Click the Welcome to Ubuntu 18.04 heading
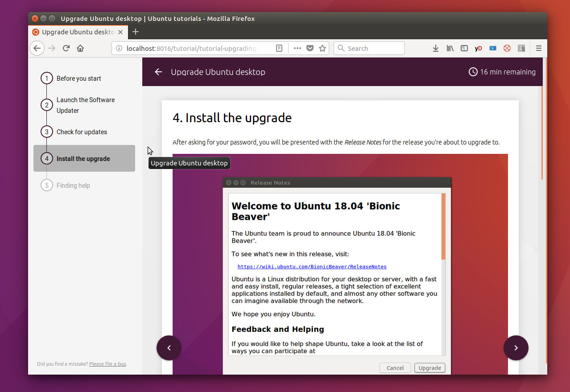Screen dimensions: 570x392 316,211
